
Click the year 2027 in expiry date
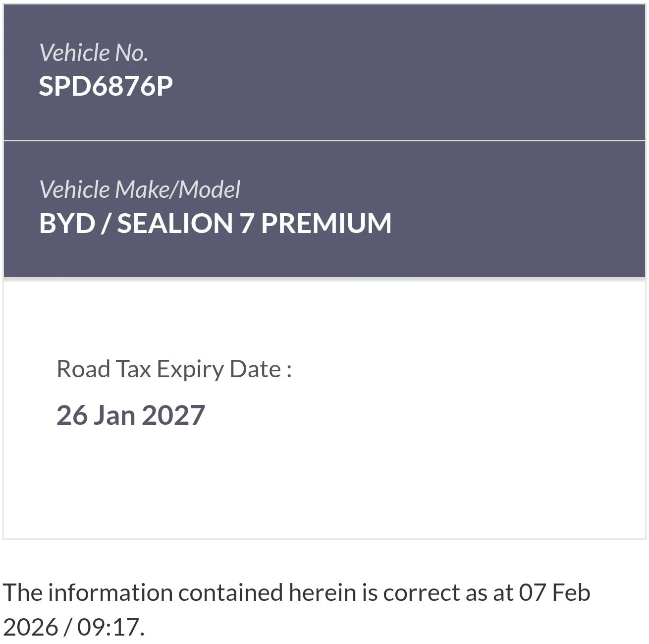tap(173, 415)
